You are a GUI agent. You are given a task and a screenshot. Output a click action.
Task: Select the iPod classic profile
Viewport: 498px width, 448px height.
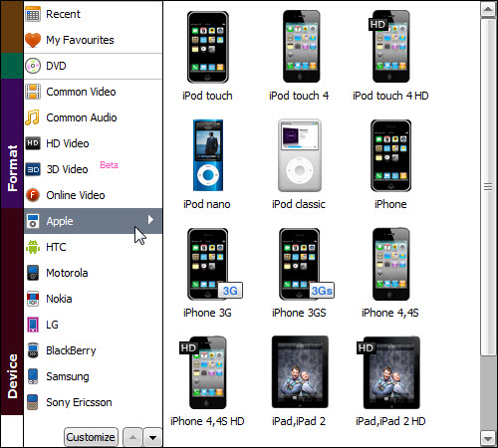coord(299,164)
